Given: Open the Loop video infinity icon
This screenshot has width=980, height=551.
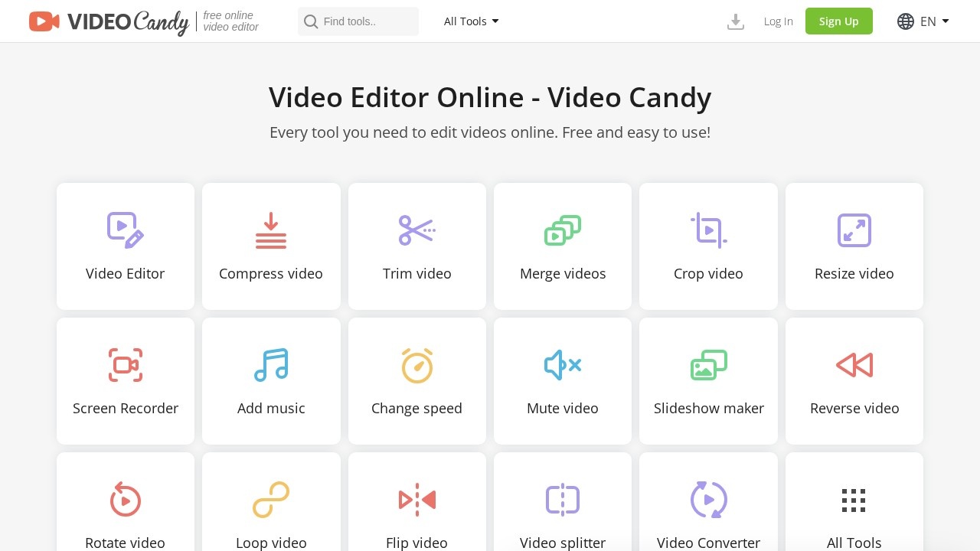Looking at the screenshot, I should (x=271, y=500).
